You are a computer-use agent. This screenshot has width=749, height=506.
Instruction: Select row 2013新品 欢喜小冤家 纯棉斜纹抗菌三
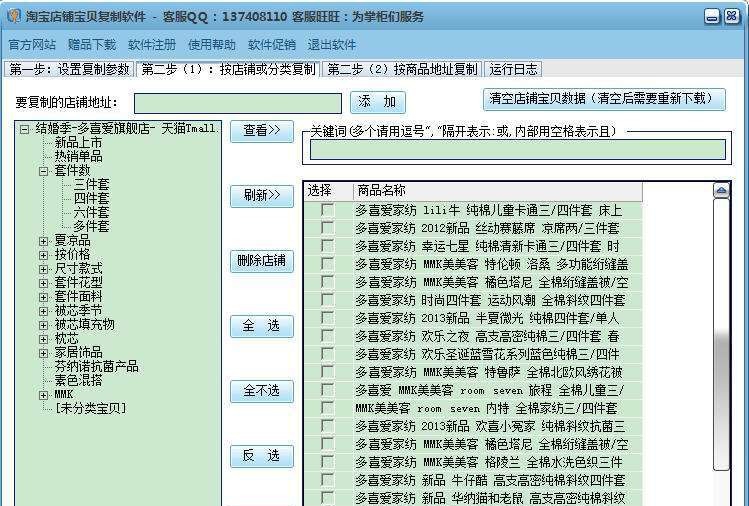click(473, 426)
